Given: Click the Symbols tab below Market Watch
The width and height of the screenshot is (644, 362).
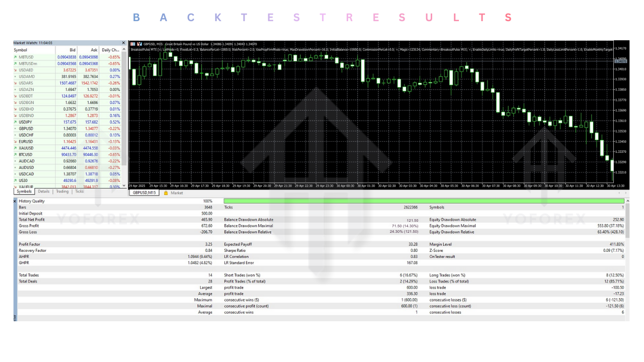Looking at the screenshot, I should coord(24,191).
